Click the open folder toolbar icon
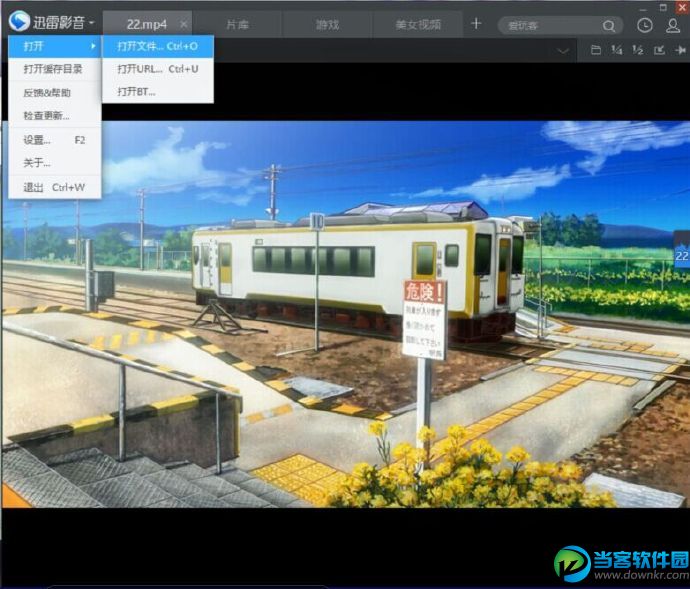 point(596,50)
